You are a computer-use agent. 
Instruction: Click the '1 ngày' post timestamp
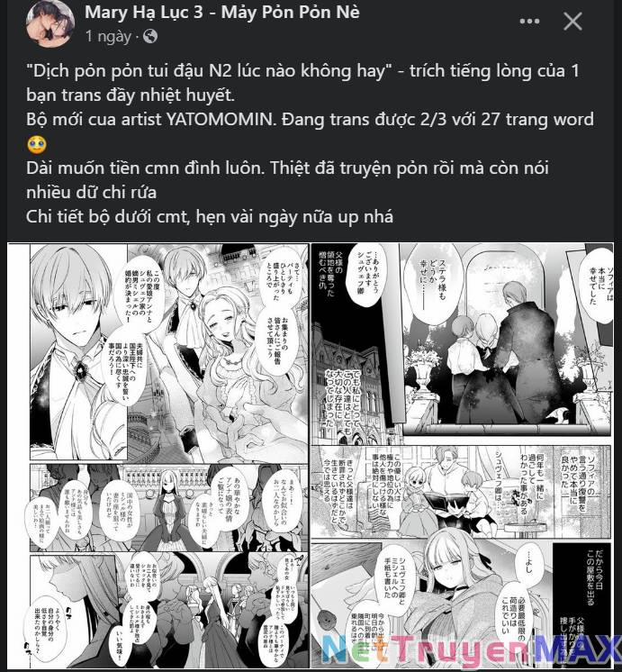click(x=108, y=36)
